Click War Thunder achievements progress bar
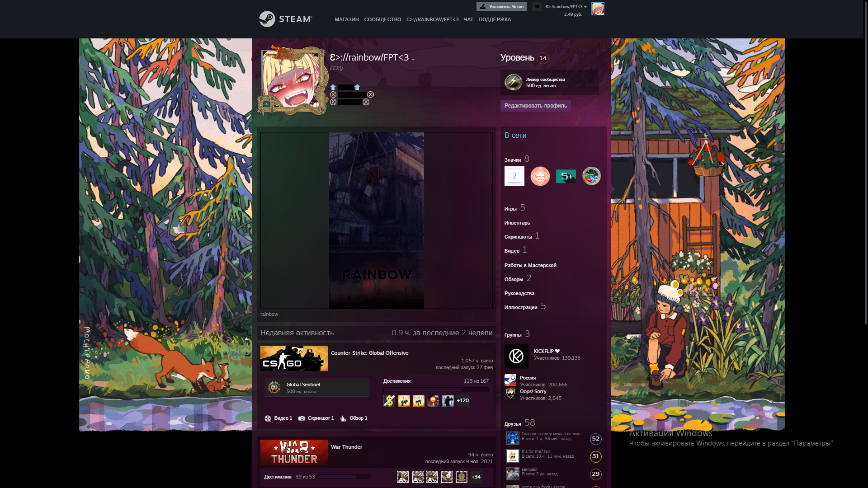This screenshot has width=868, height=488. 344,477
